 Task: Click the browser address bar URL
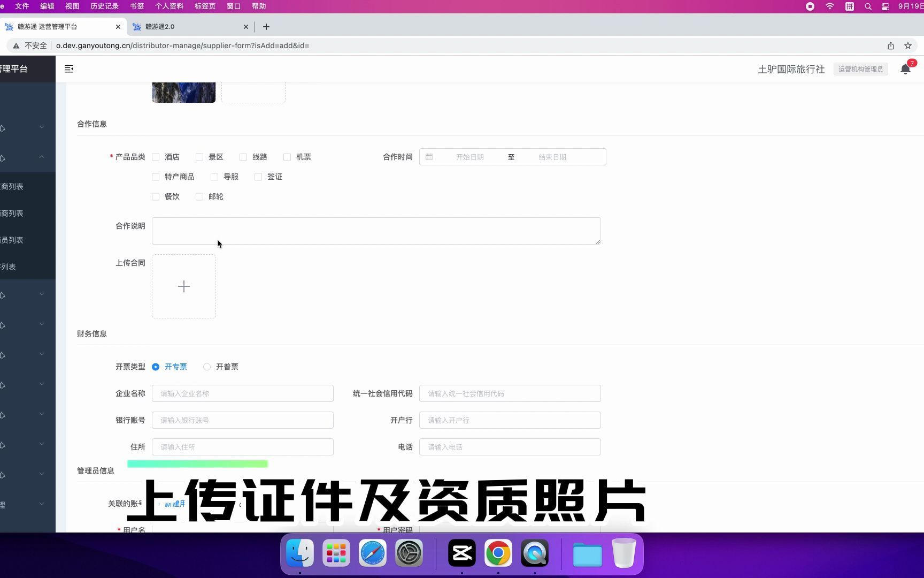(x=182, y=45)
